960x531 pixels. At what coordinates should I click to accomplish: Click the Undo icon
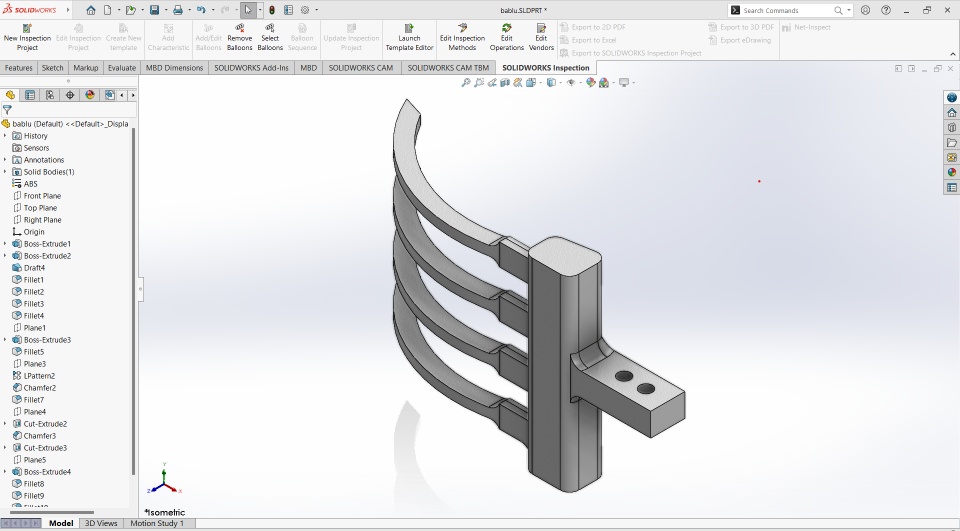201,10
